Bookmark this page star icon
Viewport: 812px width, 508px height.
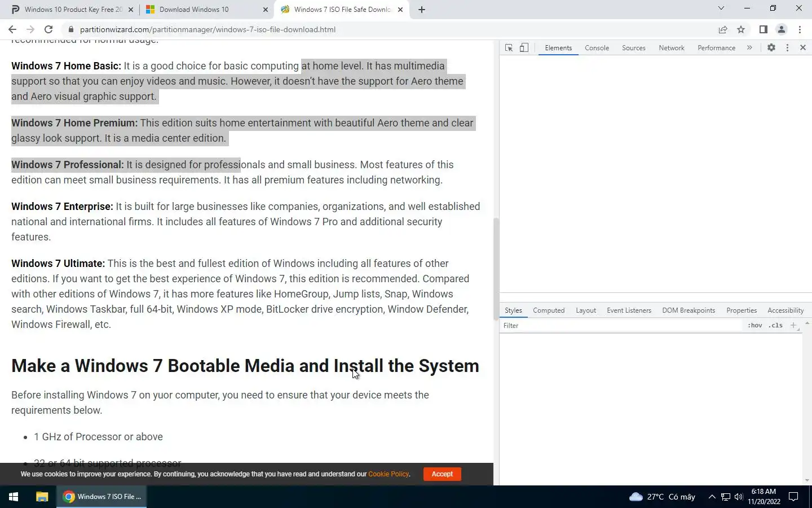pos(741,29)
